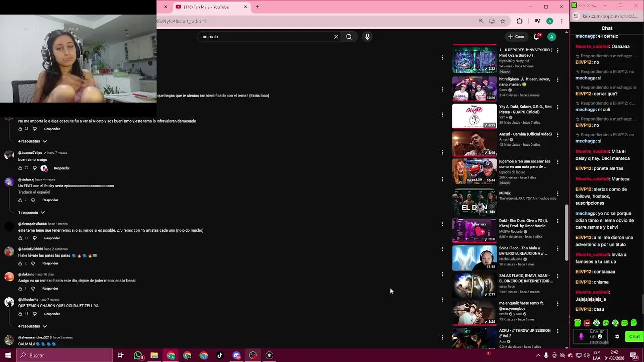Open 'me enguaiichaste remix' video title
The height and width of the screenshot is (362, 644).
point(521,306)
